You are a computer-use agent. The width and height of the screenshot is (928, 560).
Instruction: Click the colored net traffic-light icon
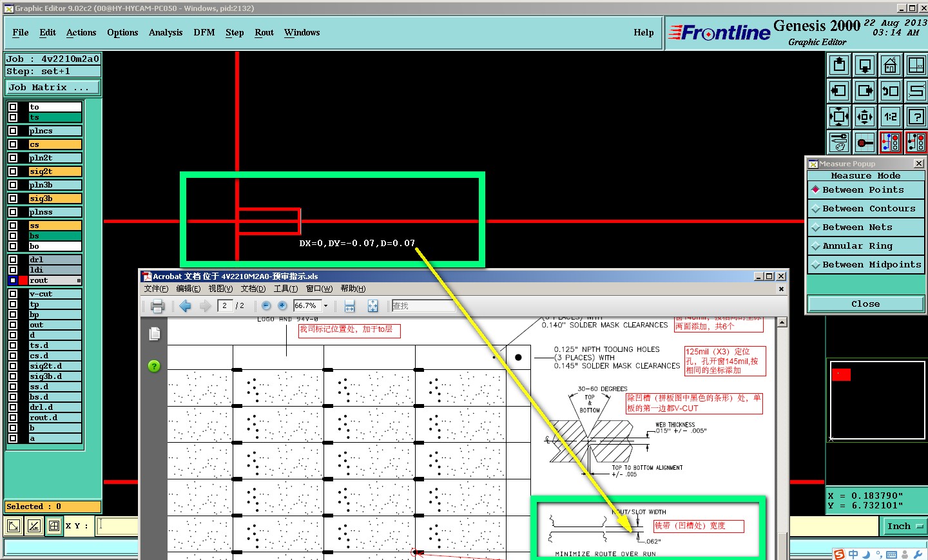point(891,142)
